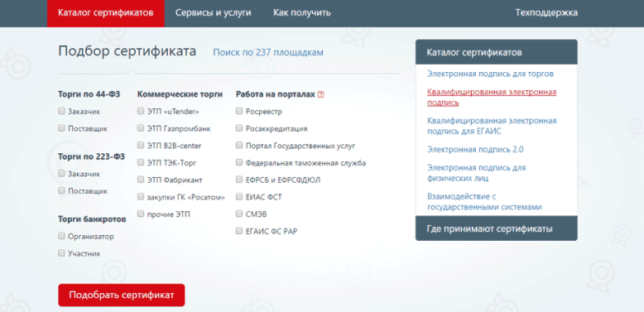Select the ЭТП Газпромбанк checkbox
The height and width of the screenshot is (312, 644).
click(141, 128)
